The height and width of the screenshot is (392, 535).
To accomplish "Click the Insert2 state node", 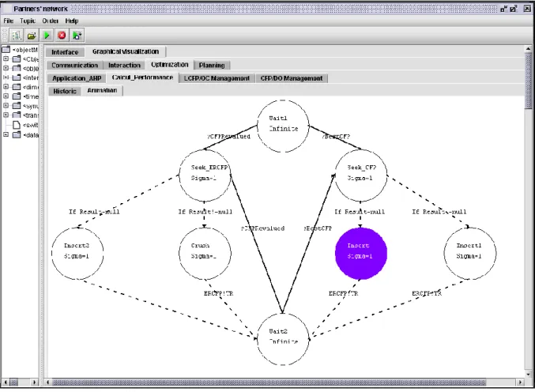I will tap(77, 254).
